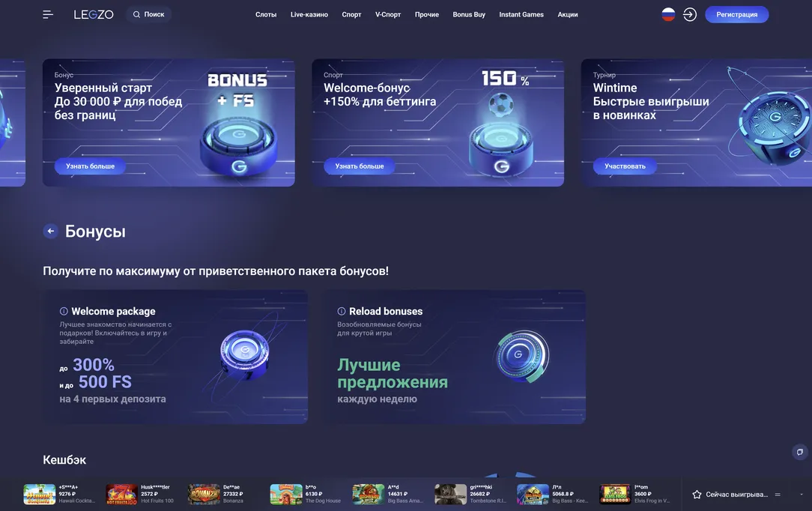This screenshot has width=812, height=511.
Task: Click the Legzo logo
Action: pos(94,14)
